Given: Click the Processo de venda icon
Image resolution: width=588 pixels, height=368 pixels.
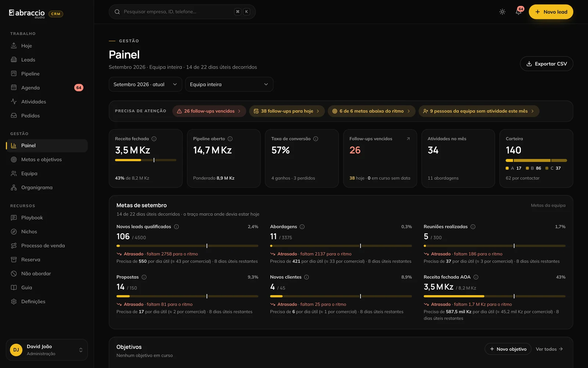Looking at the screenshot, I should [14, 245].
